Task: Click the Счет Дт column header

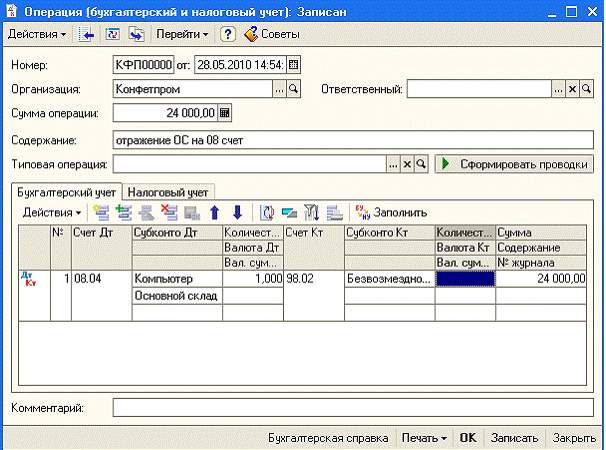Action: click(x=102, y=247)
